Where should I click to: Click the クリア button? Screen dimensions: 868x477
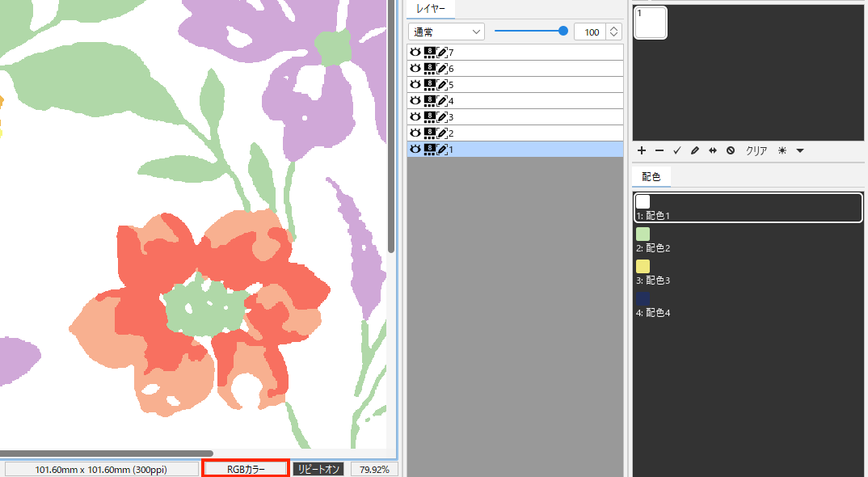coord(756,150)
